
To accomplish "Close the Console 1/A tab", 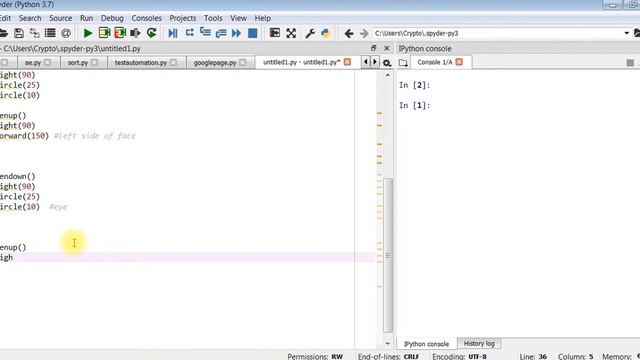I will point(459,62).
